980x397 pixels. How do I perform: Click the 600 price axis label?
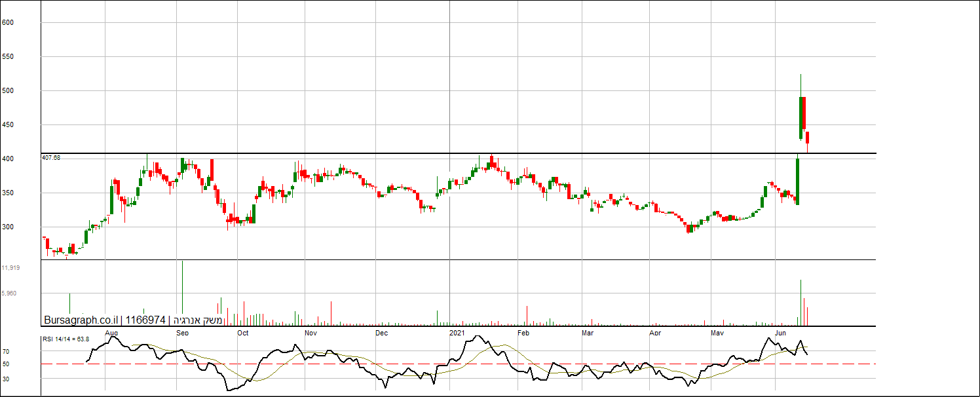8,23
